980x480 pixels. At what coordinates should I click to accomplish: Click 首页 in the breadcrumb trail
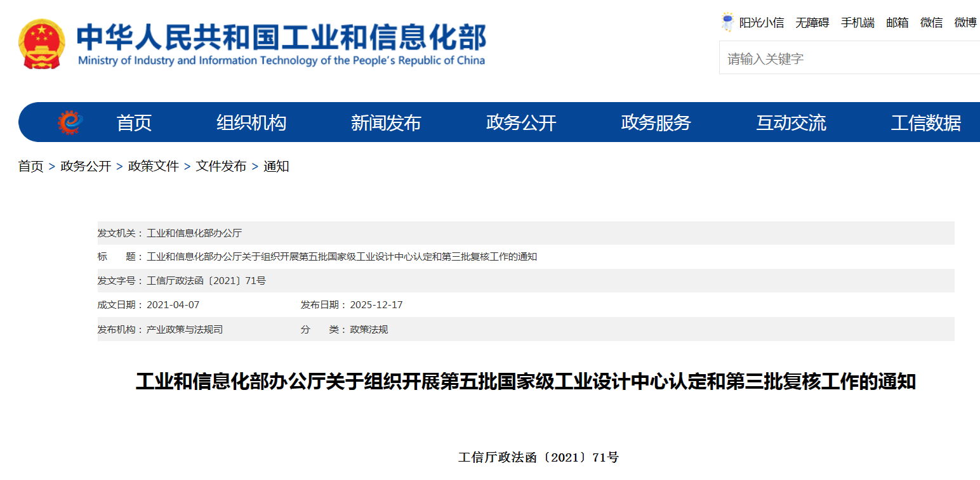pos(30,166)
